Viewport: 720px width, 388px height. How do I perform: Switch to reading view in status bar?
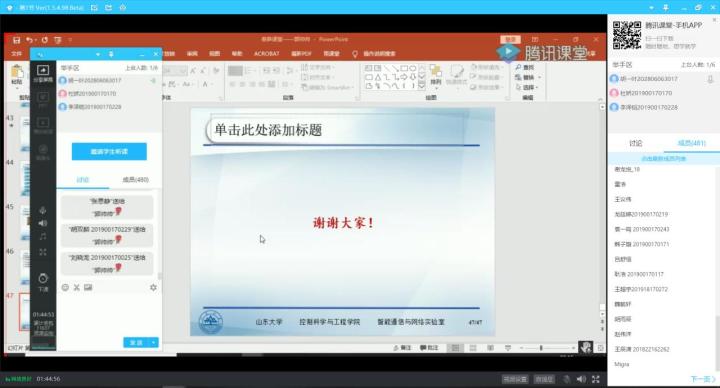(490, 348)
